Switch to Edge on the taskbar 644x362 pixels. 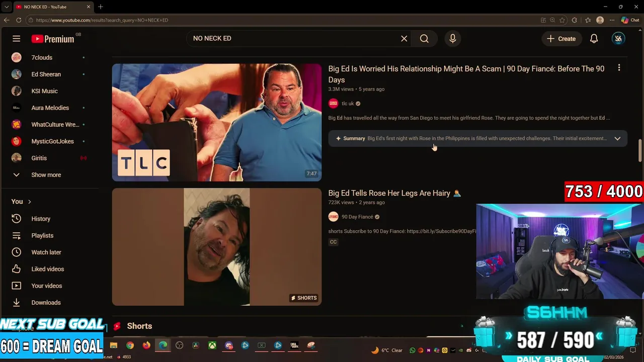(163, 345)
